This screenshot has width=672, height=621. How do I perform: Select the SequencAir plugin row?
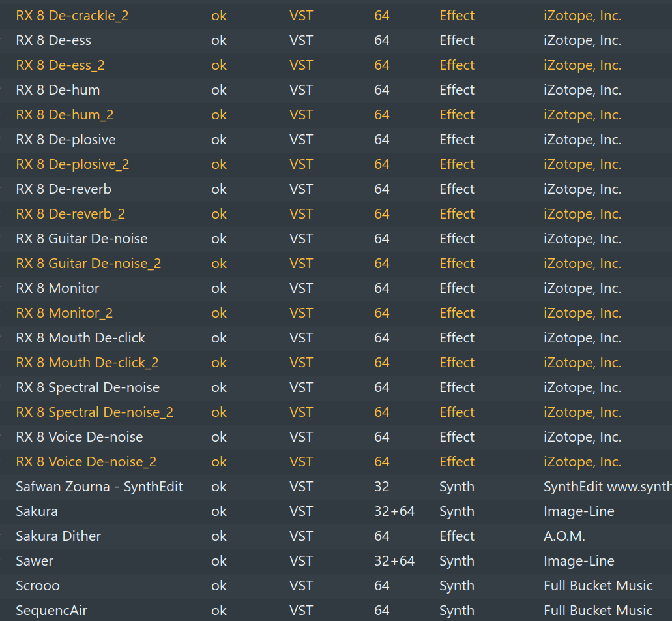[51, 611]
